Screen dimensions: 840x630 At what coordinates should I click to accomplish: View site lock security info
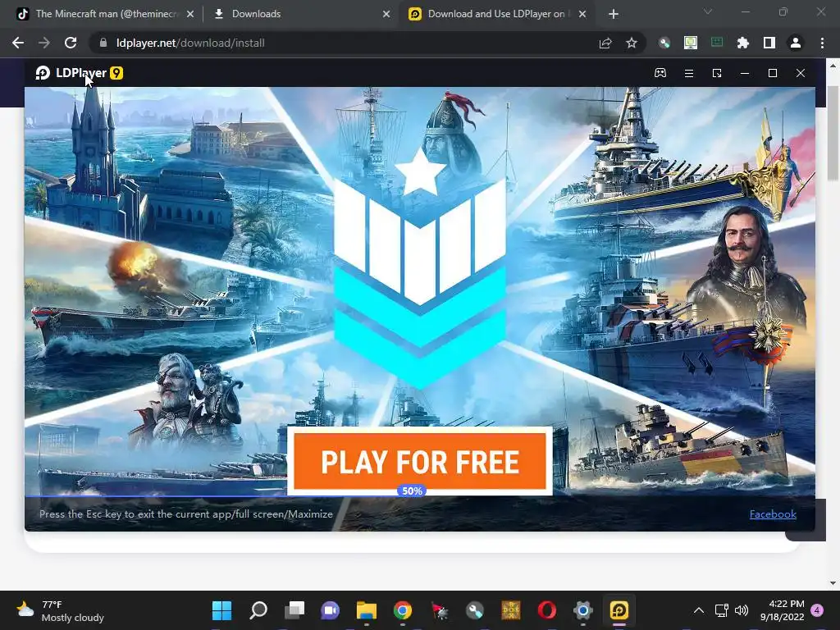pyautogui.click(x=103, y=43)
